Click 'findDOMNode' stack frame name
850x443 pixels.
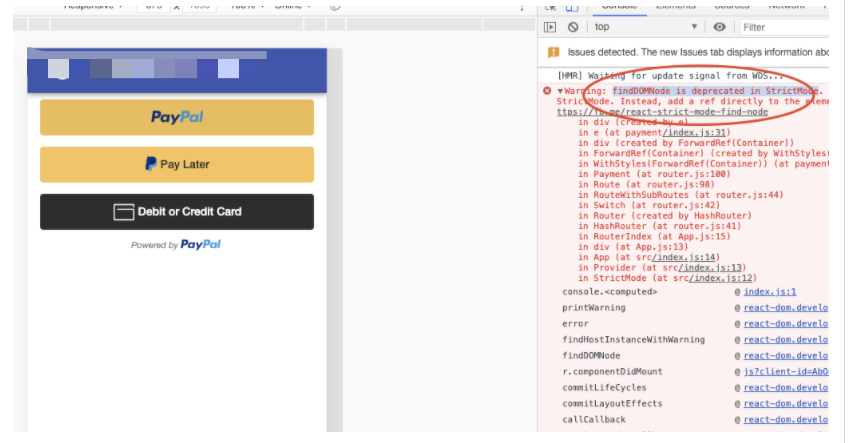[x=591, y=356]
